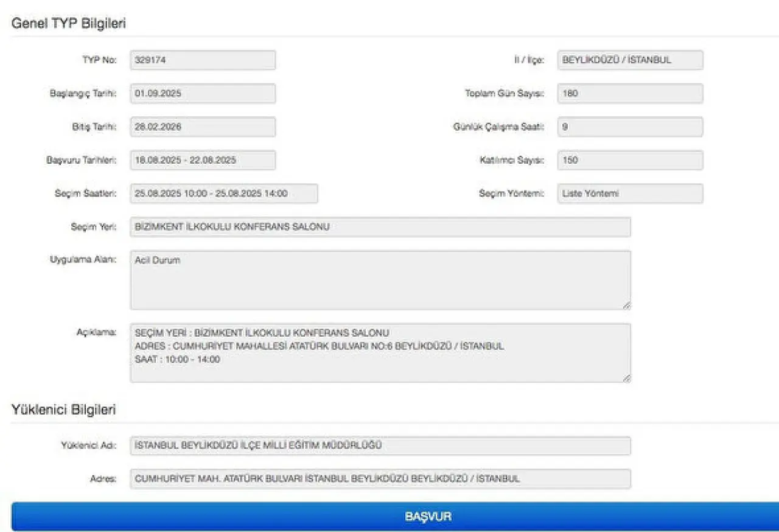Click the Uygulama Alanı resize handle

pyautogui.click(x=626, y=305)
